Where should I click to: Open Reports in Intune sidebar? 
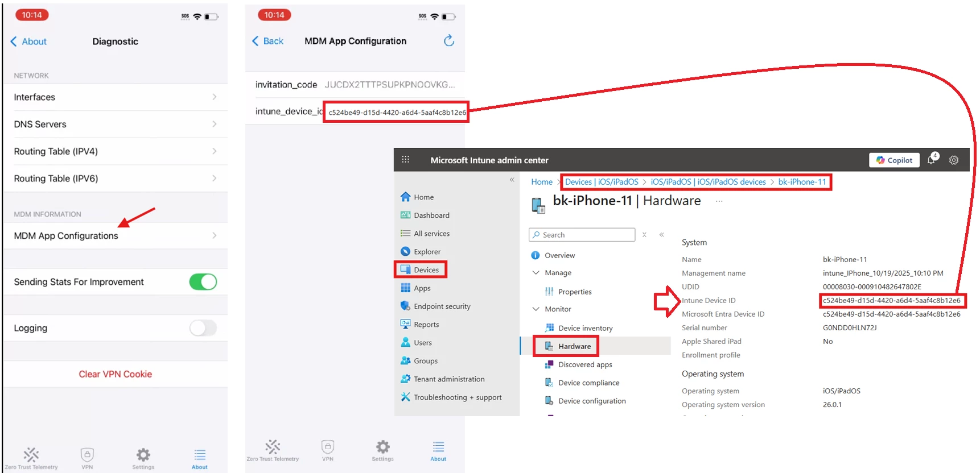(420, 325)
